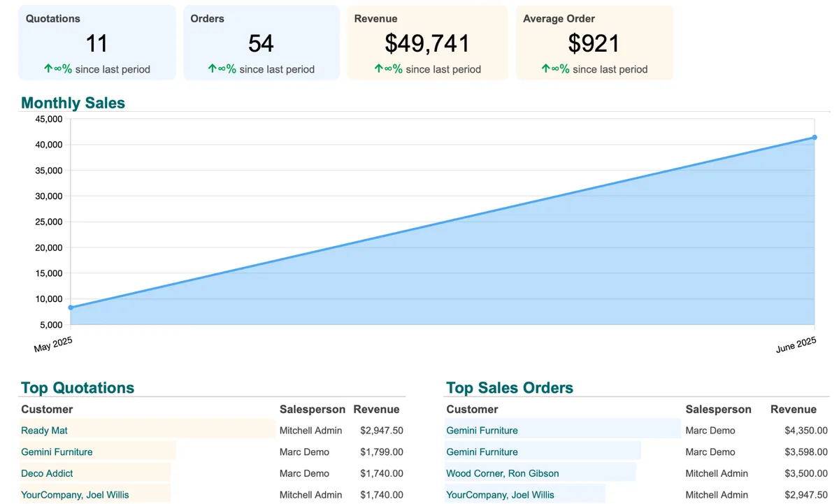
Task: Open YourCompany, Joel Willis in Top Sales Orders
Action: click(x=500, y=495)
